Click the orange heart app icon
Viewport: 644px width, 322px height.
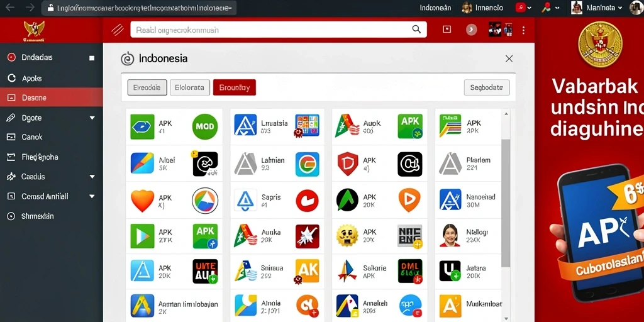(142, 201)
